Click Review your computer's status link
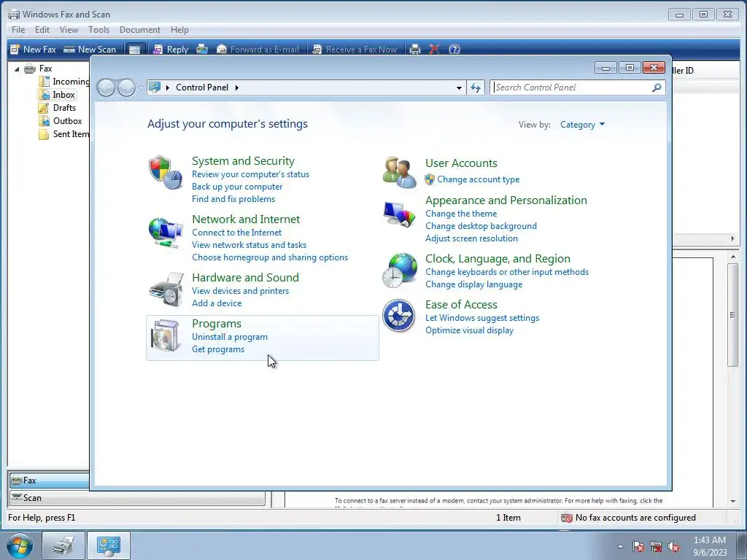 coord(251,174)
